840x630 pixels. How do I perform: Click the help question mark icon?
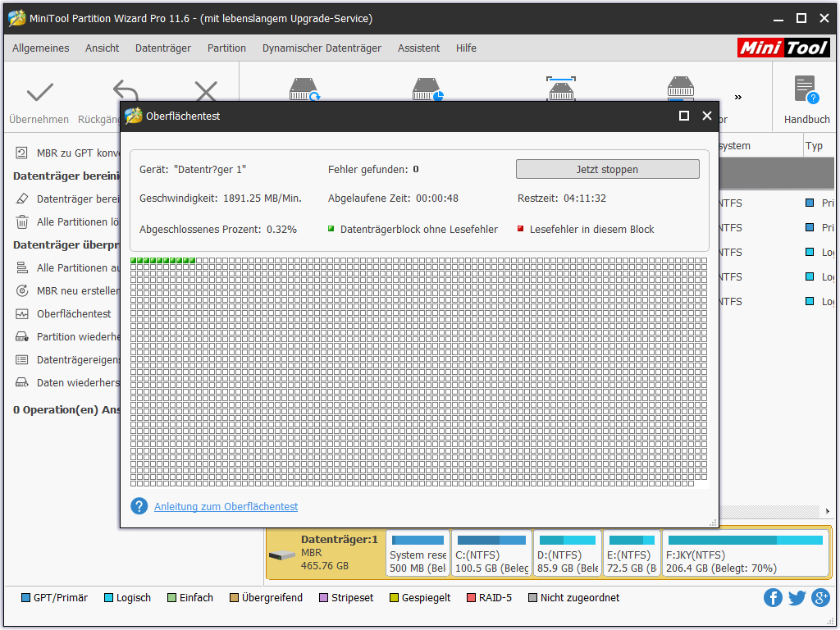coord(139,506)
